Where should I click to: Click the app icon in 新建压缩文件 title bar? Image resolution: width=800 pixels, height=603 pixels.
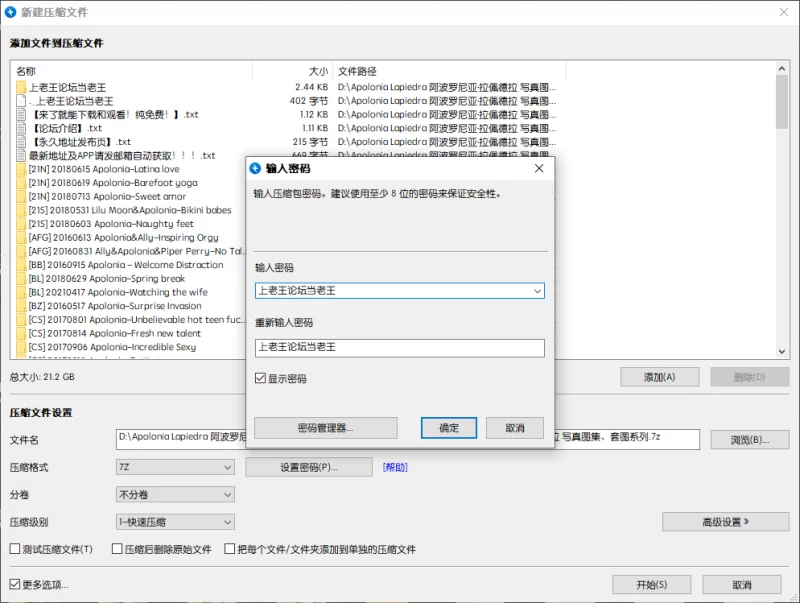point(10,11)
